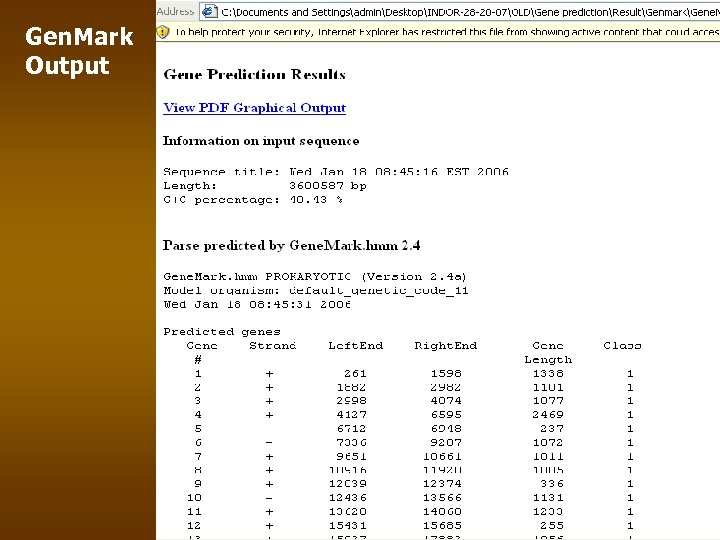Click gene length value 2469
This screenshot has height=540, width=720.
(x=548, y=415)
